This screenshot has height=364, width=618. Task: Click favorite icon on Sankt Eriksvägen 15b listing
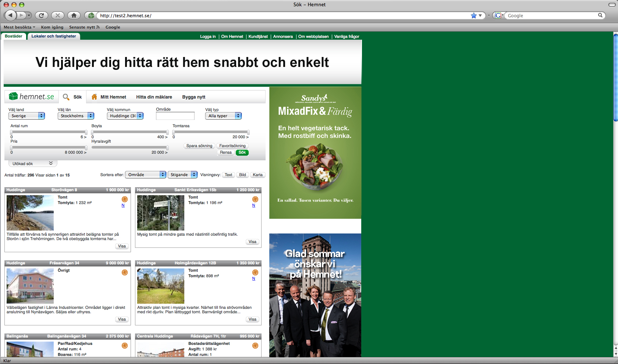tap(255, 199)
